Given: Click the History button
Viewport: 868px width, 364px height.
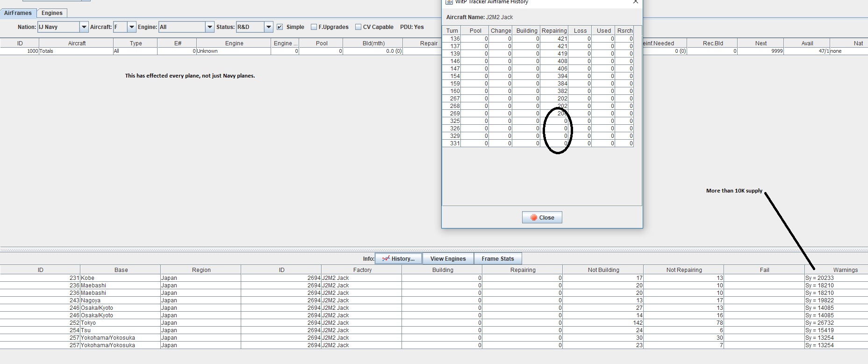Looking at the screenshot, I should [398, 258].
